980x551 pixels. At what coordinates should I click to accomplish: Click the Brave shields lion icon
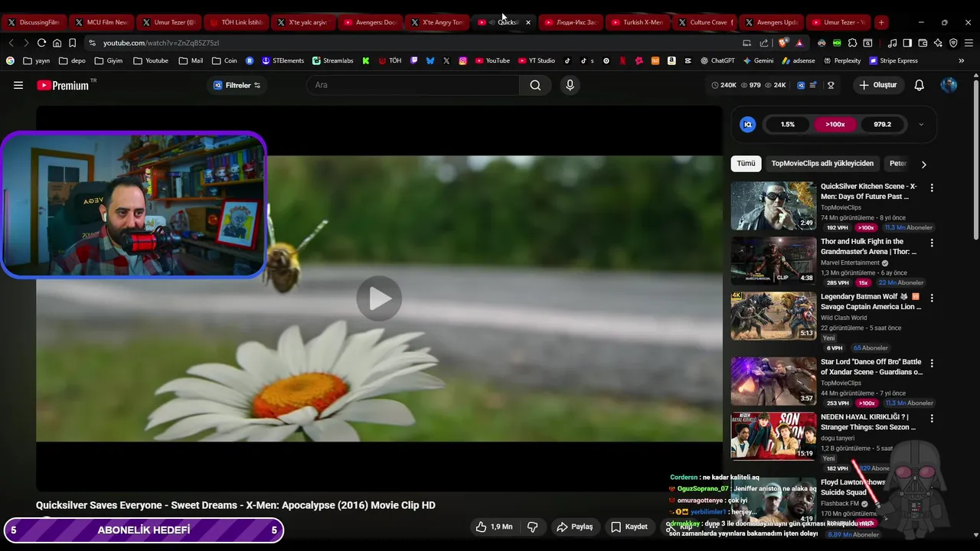tap(782, 43)
